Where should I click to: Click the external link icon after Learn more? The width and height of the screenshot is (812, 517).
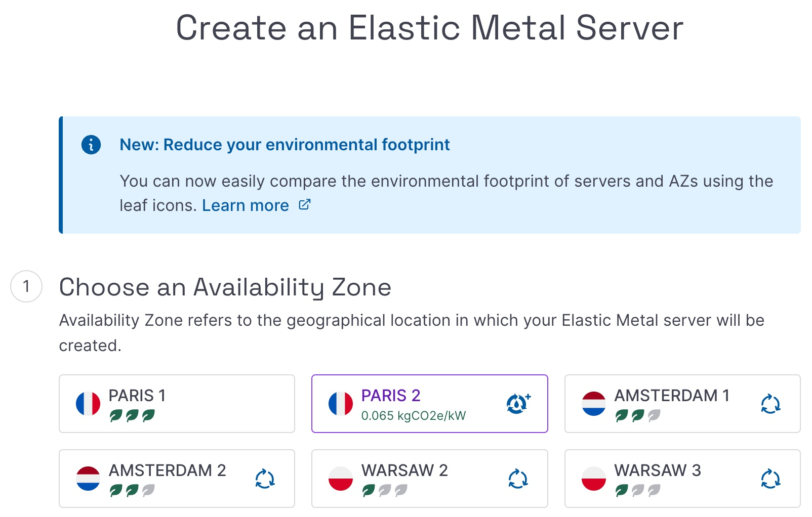point(304,204)
